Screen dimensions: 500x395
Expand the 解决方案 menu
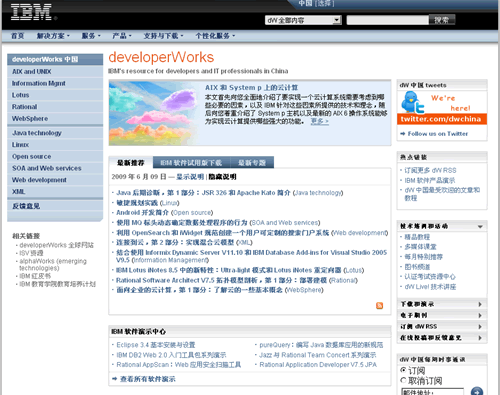[x=53, y=36]
